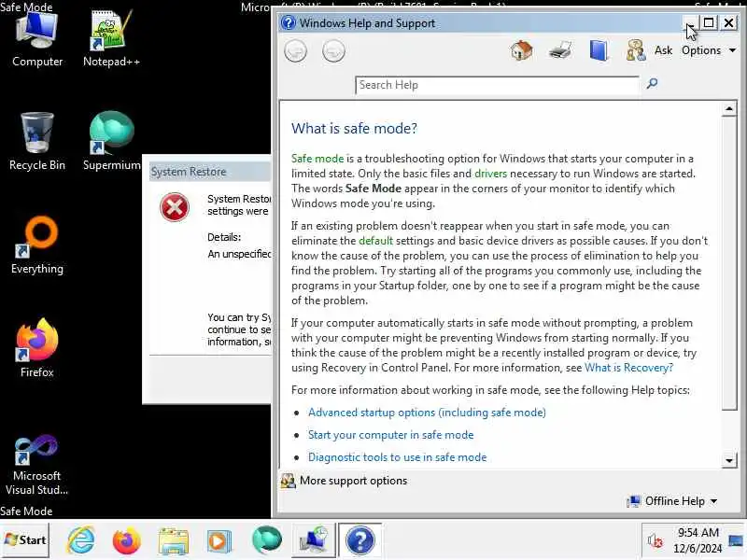Screen dimensions: 747x560
Task: Open the default glossary link
Action: [x=375, y=241]
